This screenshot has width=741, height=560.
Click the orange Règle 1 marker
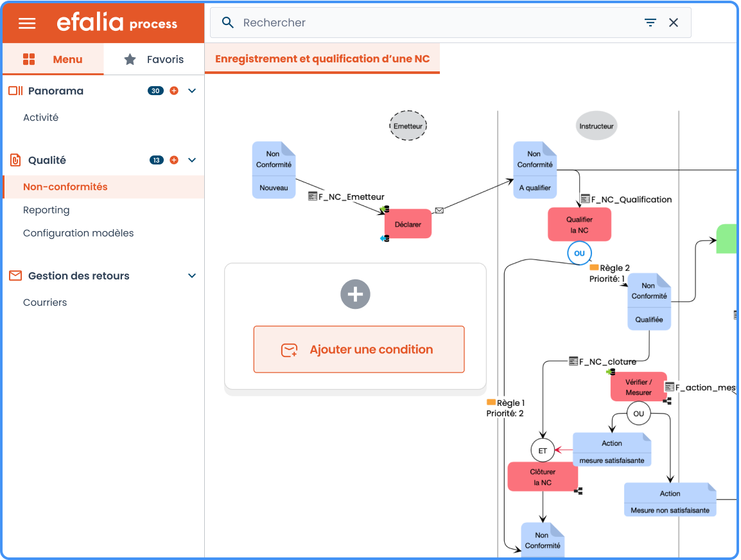491,402
